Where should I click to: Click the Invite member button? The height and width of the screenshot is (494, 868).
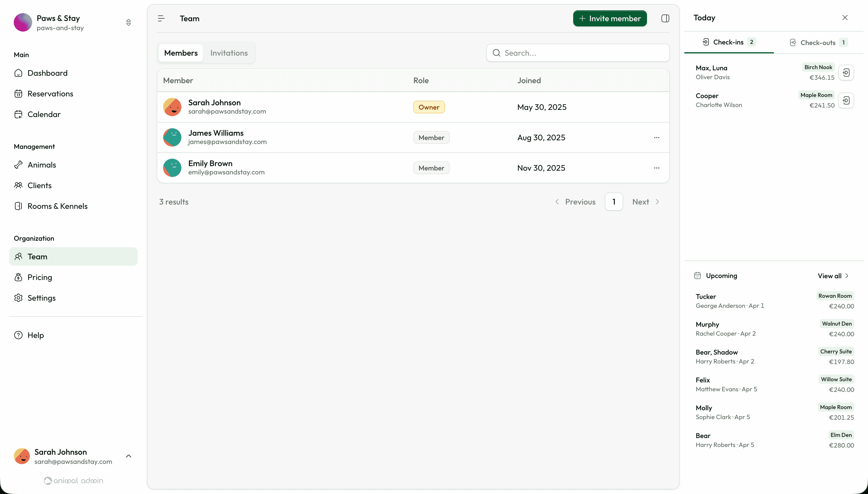609,18
